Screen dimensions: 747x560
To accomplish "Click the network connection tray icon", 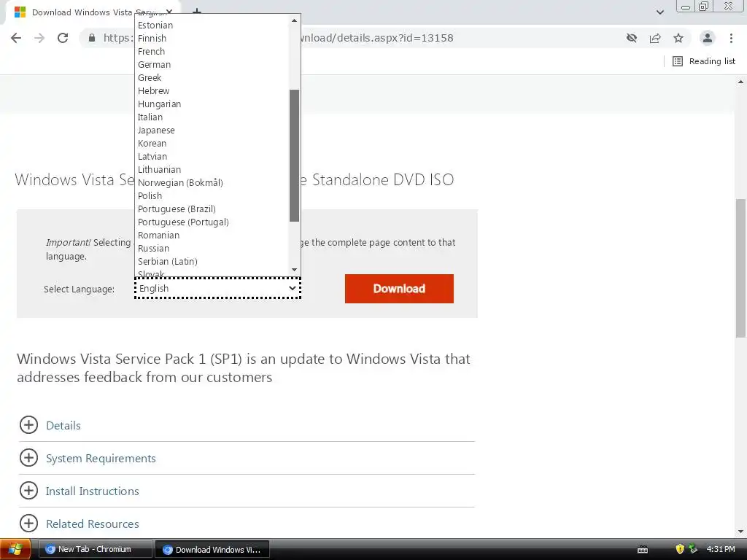I will 693,549.
